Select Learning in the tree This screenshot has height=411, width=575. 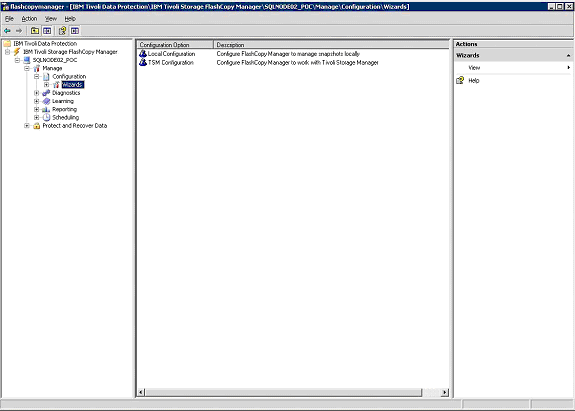tap(63, 101)
